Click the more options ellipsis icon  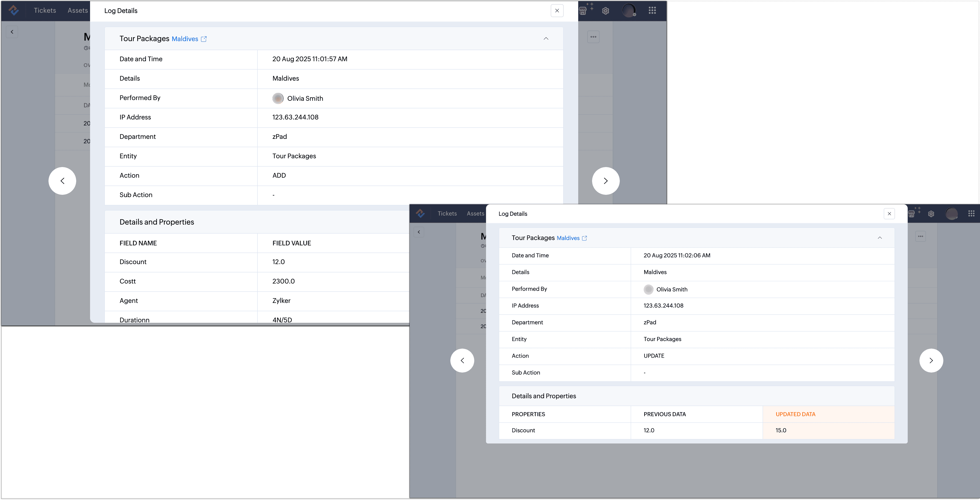pyautogui.click(x=593, y=37)
